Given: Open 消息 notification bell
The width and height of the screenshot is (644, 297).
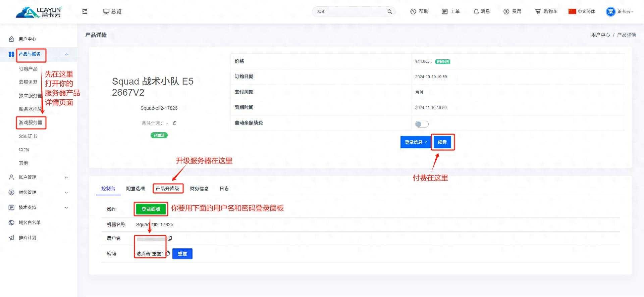Looking at the screenshot, I should tap(476, 11).
